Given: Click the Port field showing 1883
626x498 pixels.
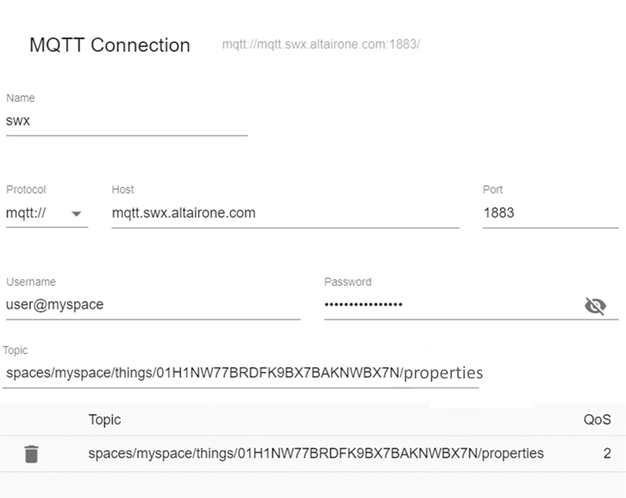Looking at the screenshot, I should pyautogui.click(x=549, y=213).
